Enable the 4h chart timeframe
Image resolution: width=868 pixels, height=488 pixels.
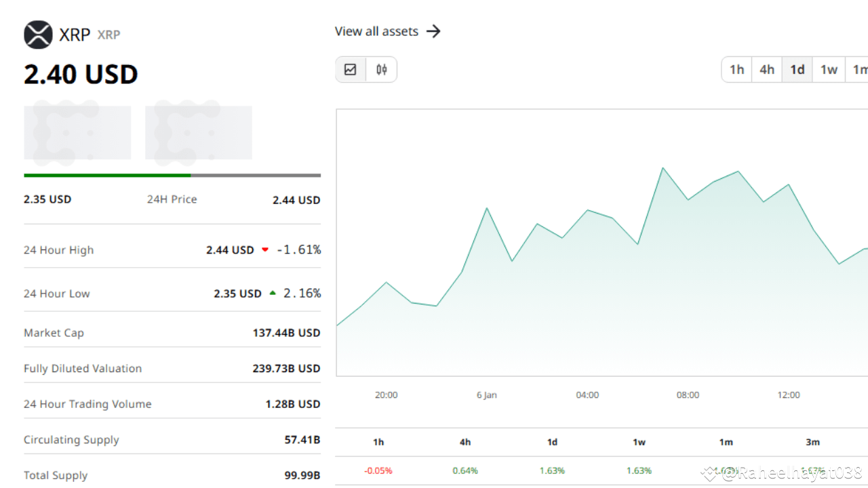pos(766,69)
